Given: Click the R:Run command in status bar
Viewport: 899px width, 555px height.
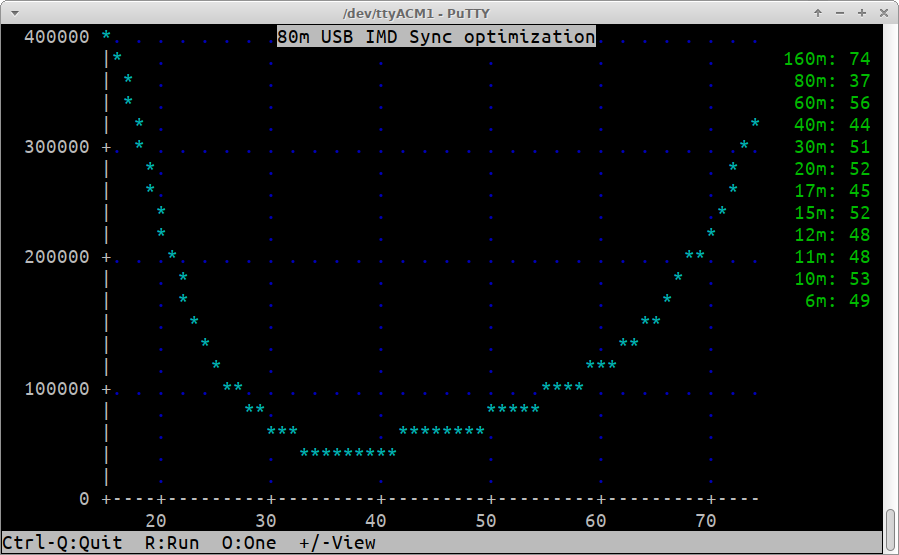Looking at the screenshot, I should coord(172,543).
